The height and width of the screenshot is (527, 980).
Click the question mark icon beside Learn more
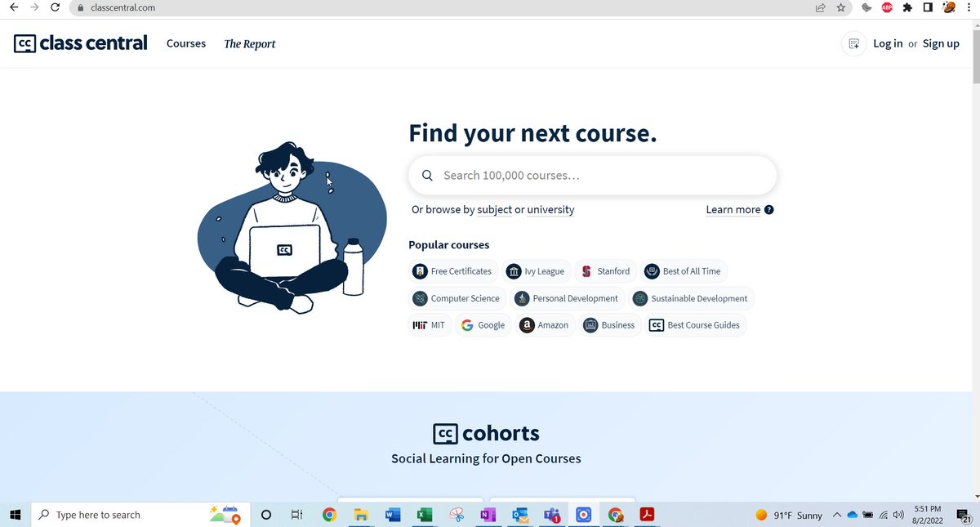tap(768, 210)
